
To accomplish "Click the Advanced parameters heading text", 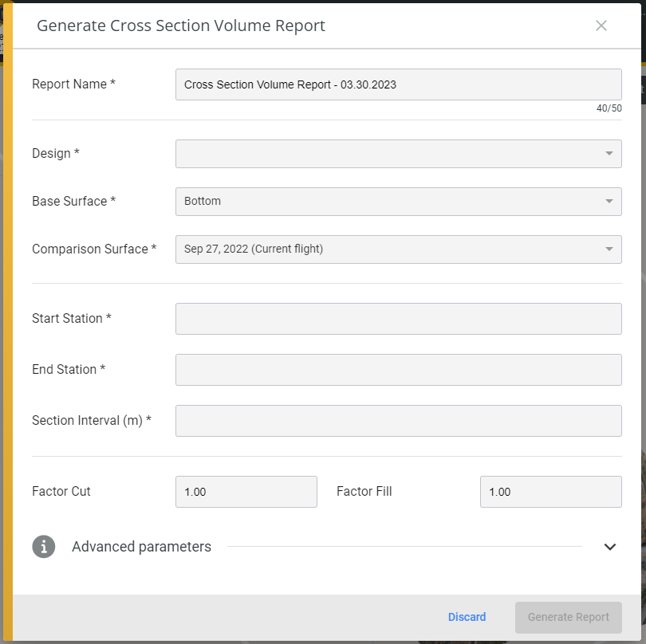I will (x=141, y=547).
